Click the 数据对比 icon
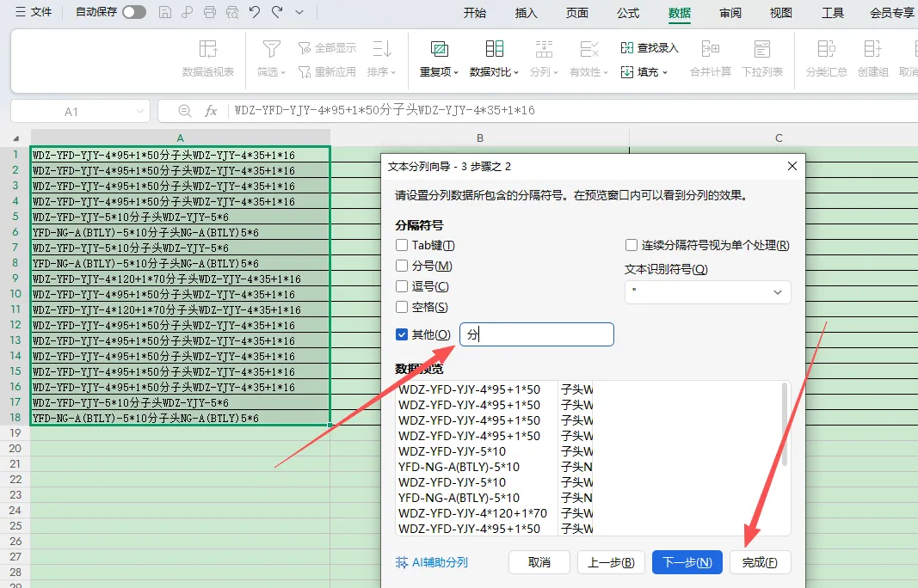Viewport: 918px width, 588px height. click(x=494, y=48)
